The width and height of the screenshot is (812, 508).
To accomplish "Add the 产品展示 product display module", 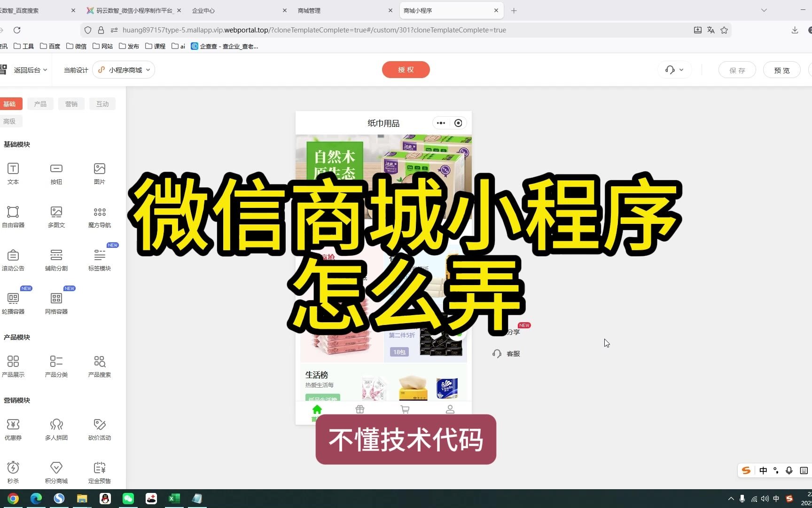I will coord(13,366).
